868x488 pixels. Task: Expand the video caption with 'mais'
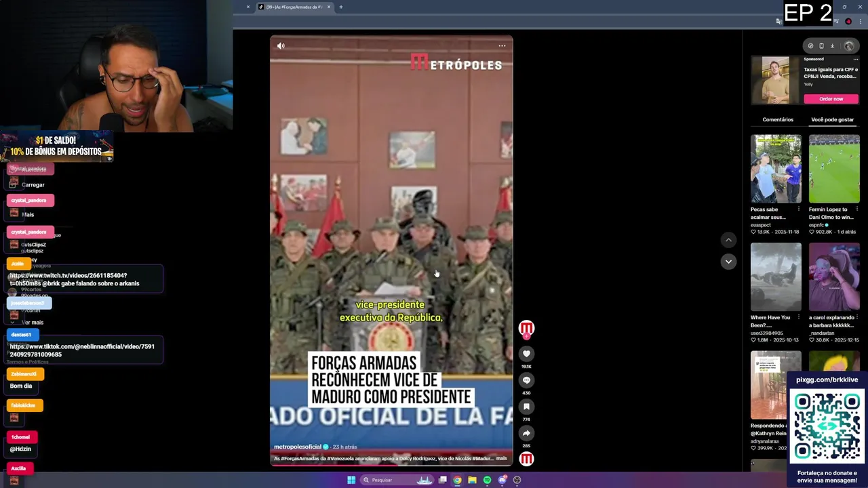[501, 458]
